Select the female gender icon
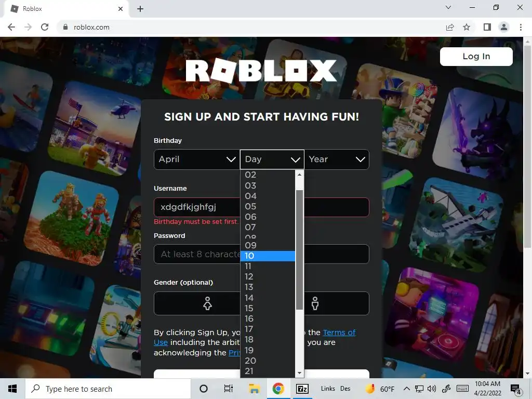Screen dimensions: 532x399 [x=207, y=303]
